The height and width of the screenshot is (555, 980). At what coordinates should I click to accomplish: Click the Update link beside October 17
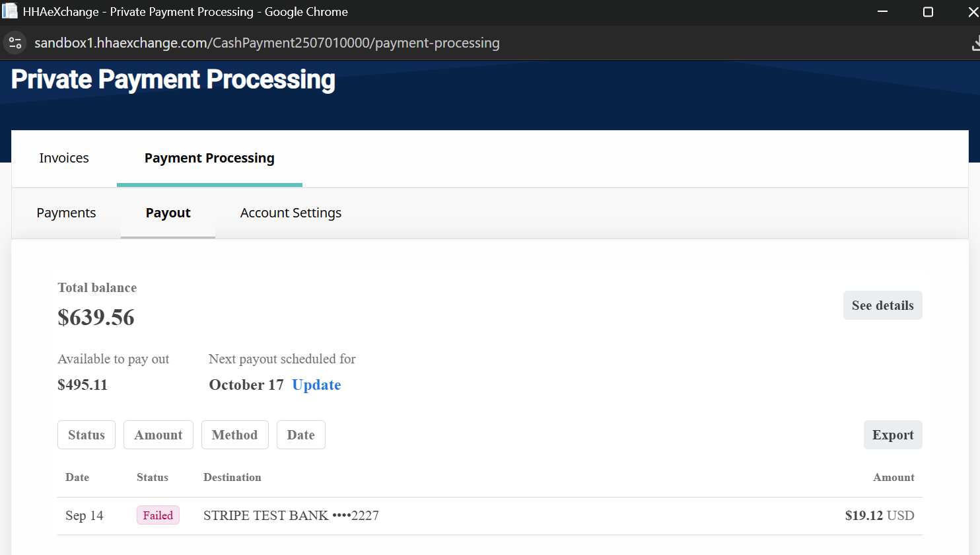316,385
